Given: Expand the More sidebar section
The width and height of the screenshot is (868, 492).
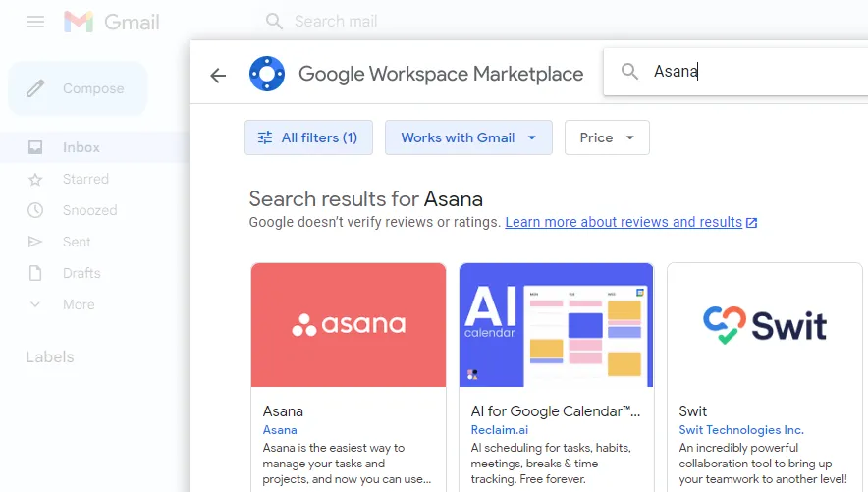Looking at the screenshot, I should point(79,304).
